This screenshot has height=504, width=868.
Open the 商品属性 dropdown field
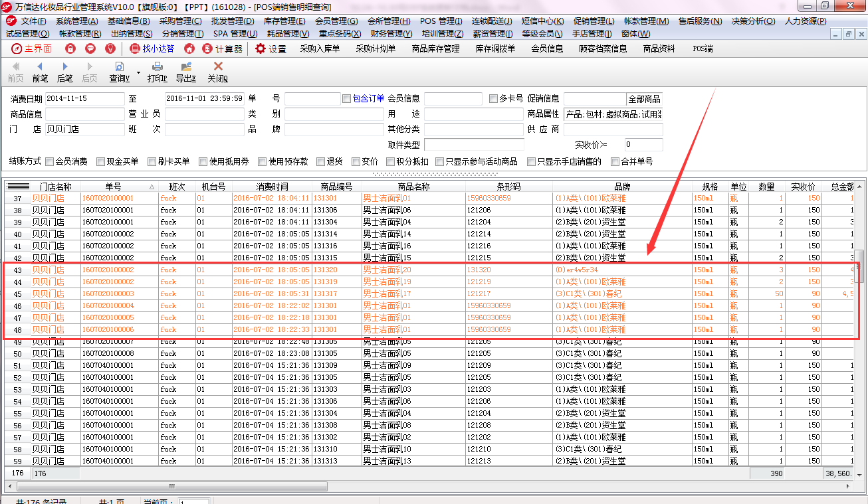point(613,114)
